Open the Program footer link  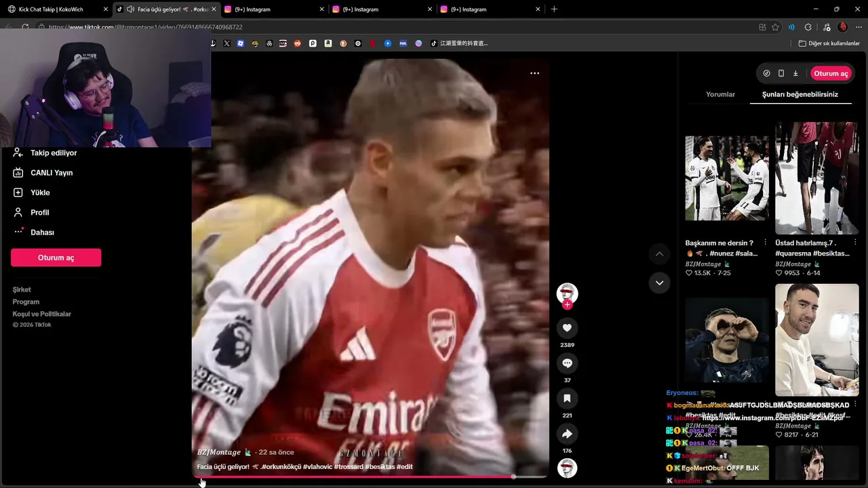(26, 302)
